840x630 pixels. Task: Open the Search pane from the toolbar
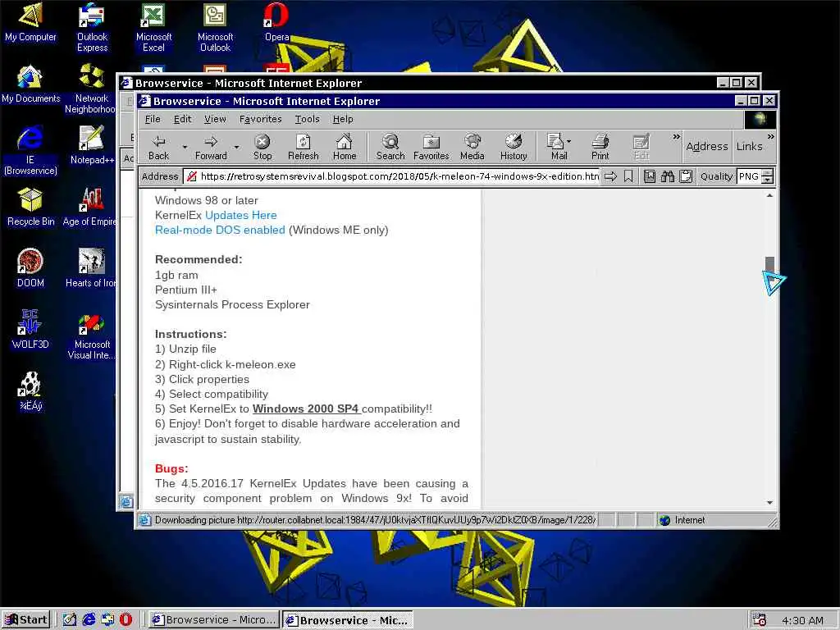point(390,147)
